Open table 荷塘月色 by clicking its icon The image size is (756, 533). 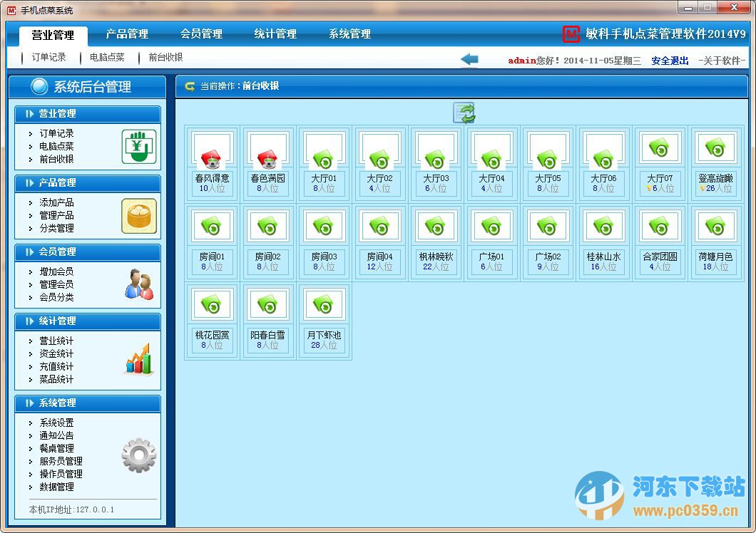click(715, 227)
